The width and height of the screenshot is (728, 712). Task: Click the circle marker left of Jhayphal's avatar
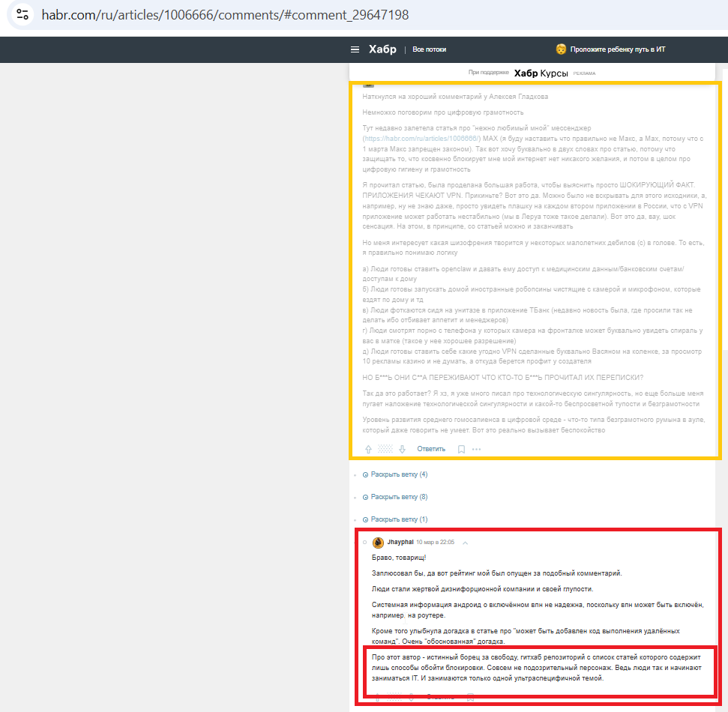tap(365, 542)
